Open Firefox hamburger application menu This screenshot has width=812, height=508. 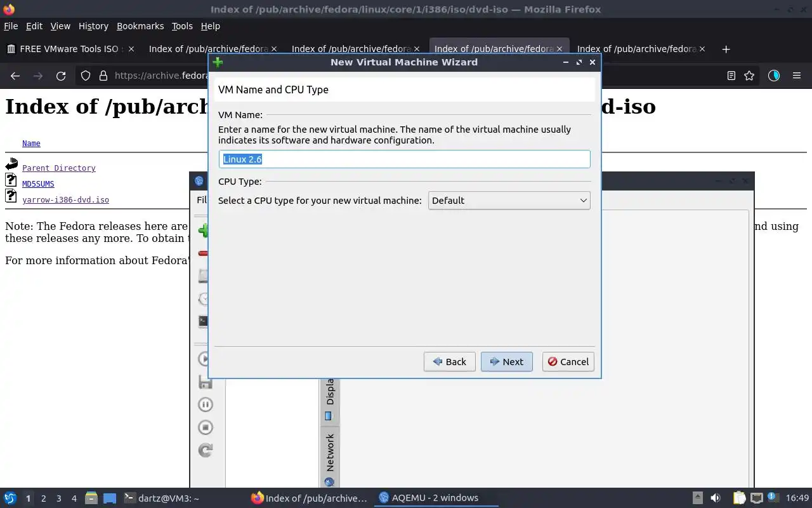click(x=797, y=76)
